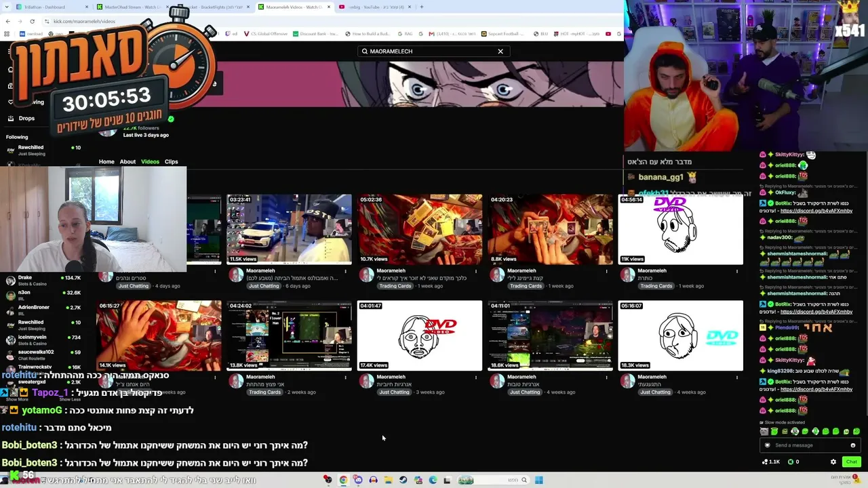Open options menu for the 04:01:47 video
The width and height of the screenshot is (868, 488).
point(476,378)
